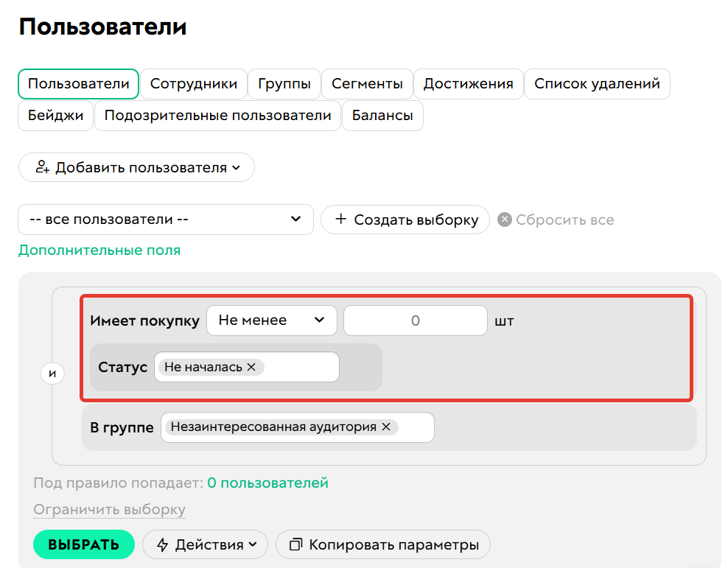Image resolution: width=728 pixels, height=568 pixels.
Task: Click the chevron icon on the users filter dropdown
Action: tap(296, 219)
